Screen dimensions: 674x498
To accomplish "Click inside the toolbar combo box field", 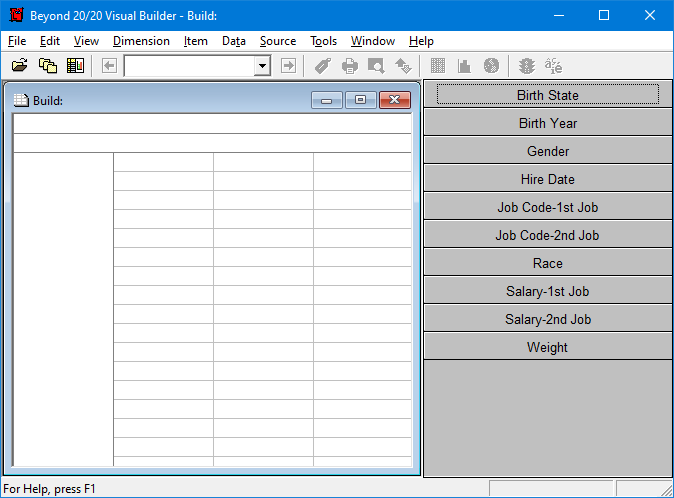I will click(190, 66).
